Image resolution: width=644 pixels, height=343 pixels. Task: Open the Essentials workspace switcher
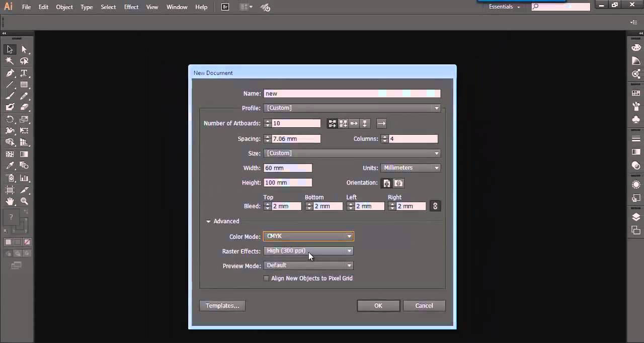coord(505,7)
